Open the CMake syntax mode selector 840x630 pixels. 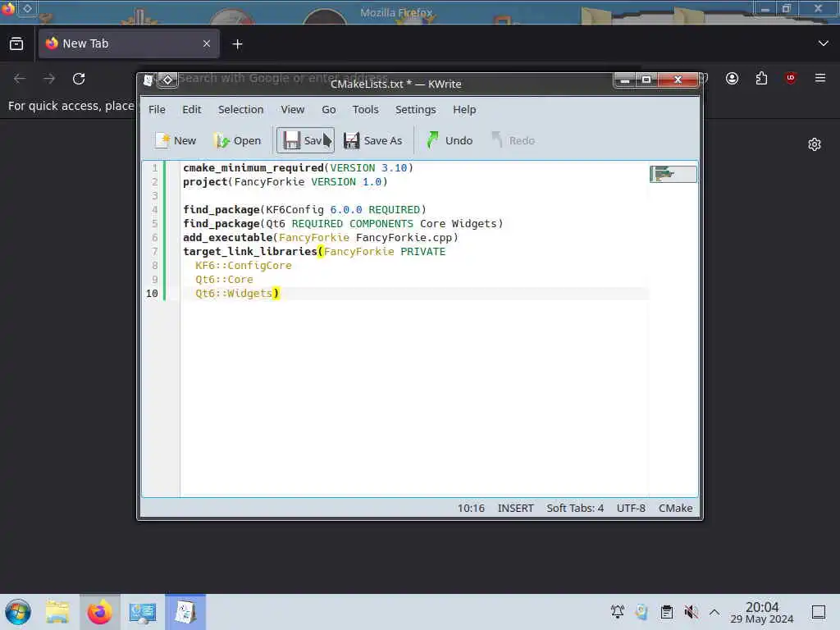(675, 508)
